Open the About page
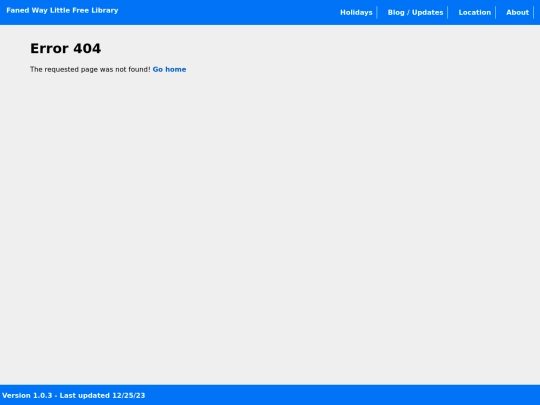The image size is (540, 405). 517,12
